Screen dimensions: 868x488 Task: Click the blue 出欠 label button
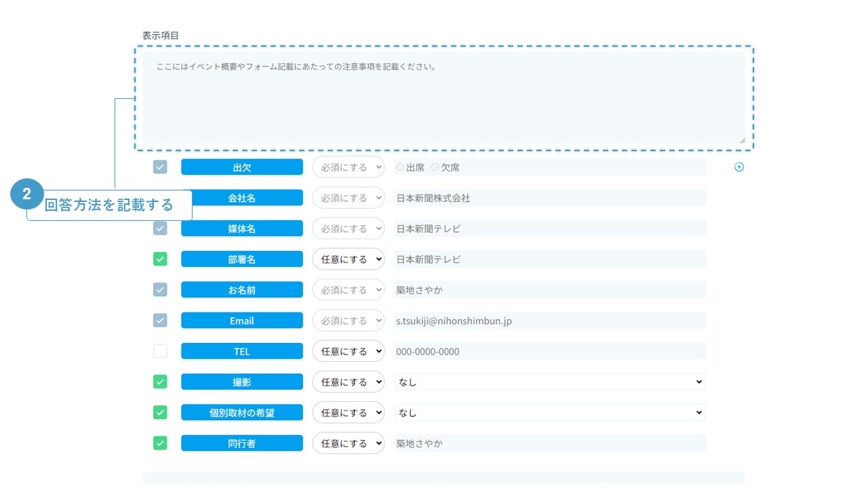tap(241, 167)
